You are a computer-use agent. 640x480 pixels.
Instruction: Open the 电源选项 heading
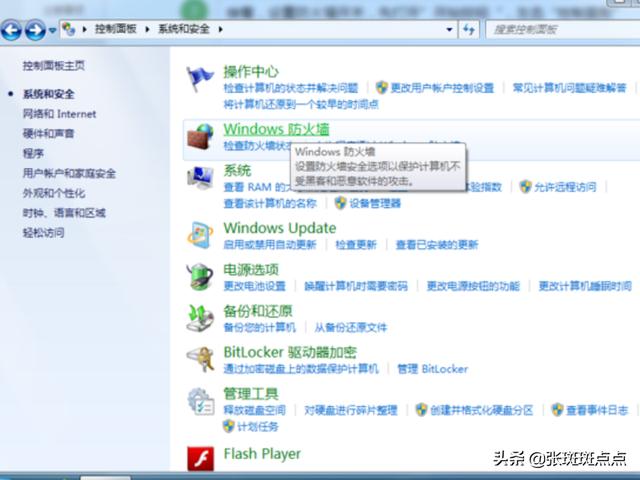pyautogui.click(x=251, y=270)
